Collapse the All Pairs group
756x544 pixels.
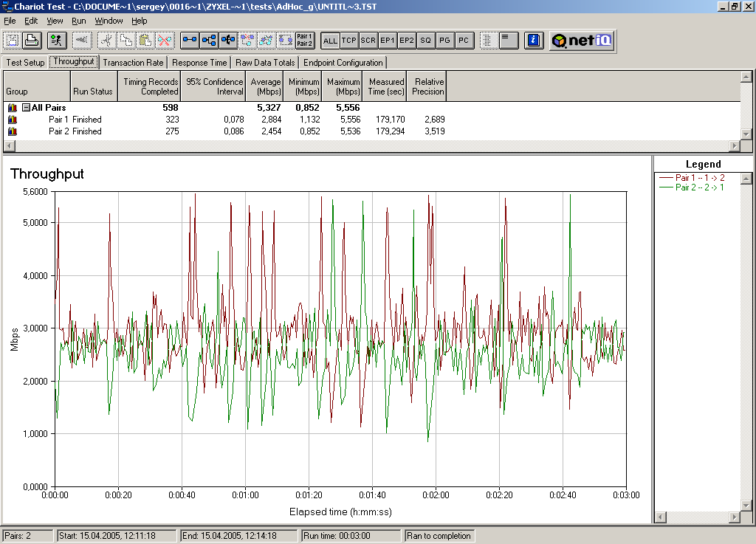[26, 108]
